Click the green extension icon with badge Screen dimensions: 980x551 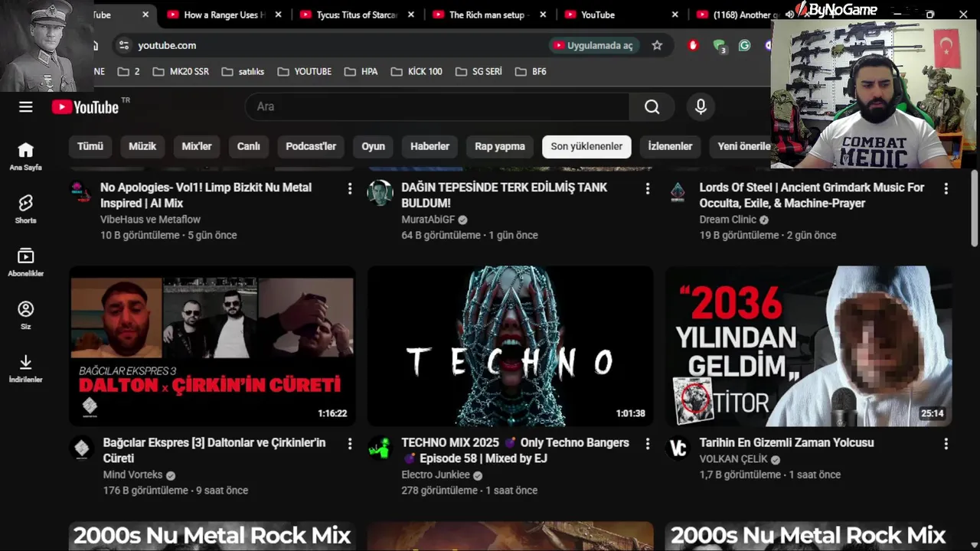coord(719,46)
